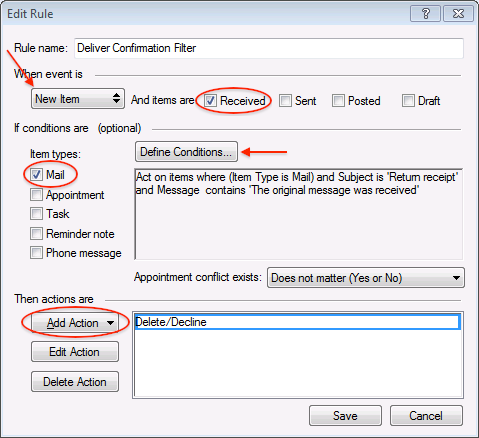
Task: Enable the Sent checkbox
Action: click(285, 101)
